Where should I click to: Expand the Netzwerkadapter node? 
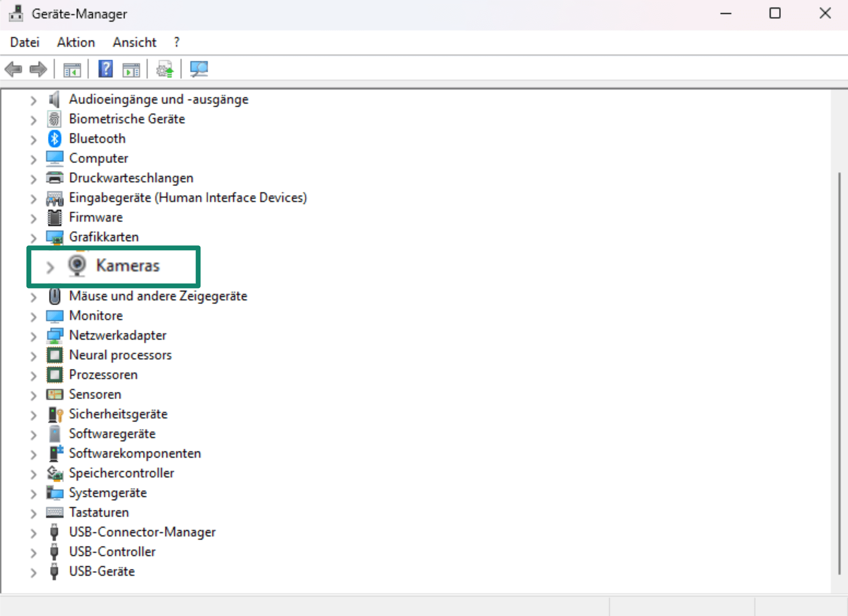(x=33, y=337)
